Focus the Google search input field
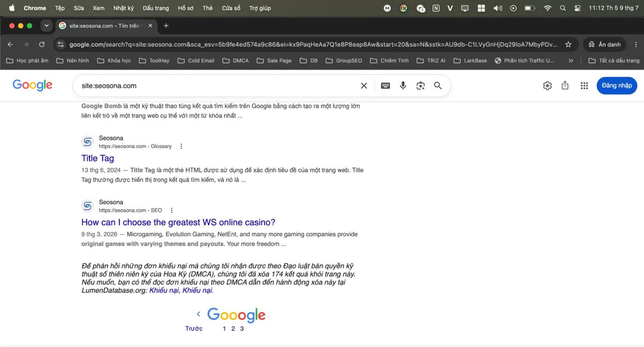644x347 pixels. pos(218,85)
